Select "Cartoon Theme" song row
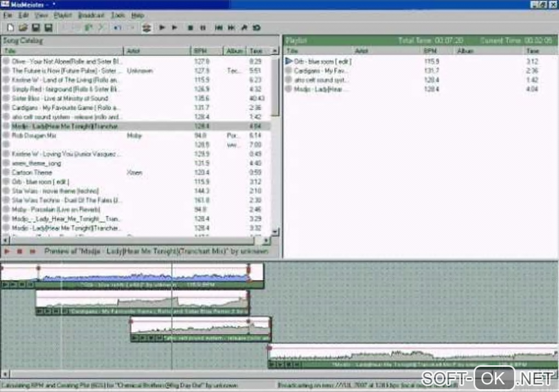The image size is (559, 392). (135, 172)
